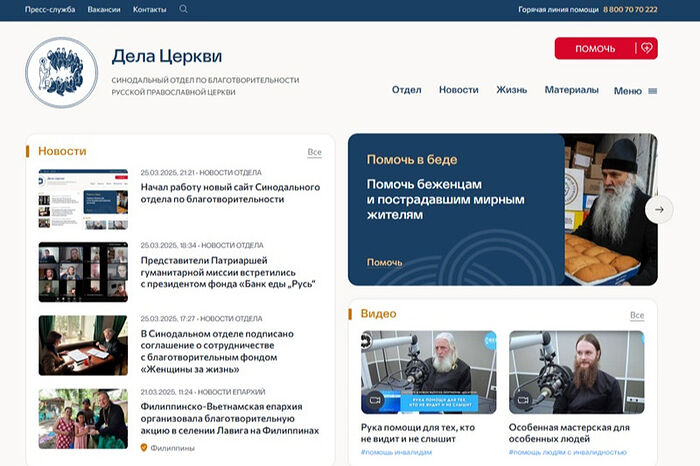
Task: Click the heart icon on the ПОМОЧЬ button
Action: (x=646, y=48)
